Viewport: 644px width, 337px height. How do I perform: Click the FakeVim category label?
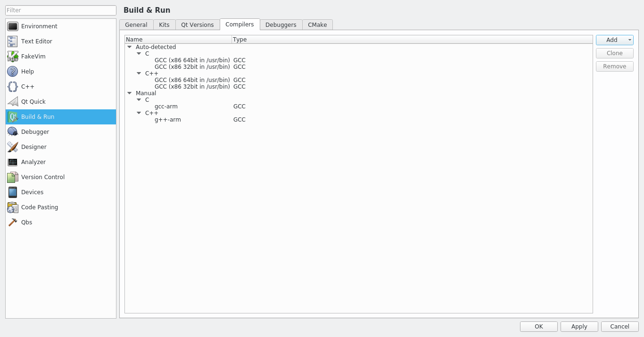pyautogui.click(x=33, y=57)
